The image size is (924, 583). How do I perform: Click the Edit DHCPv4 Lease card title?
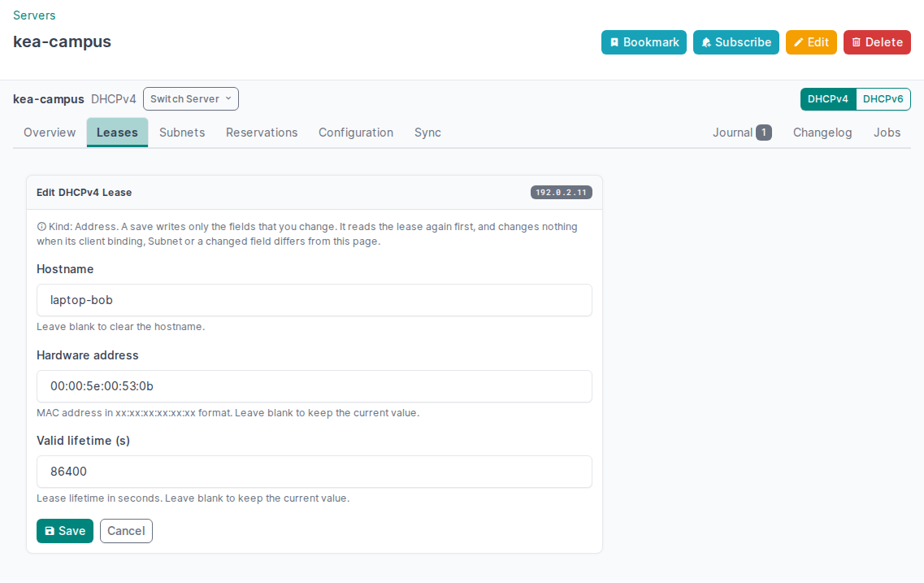[x=85, y=193]
